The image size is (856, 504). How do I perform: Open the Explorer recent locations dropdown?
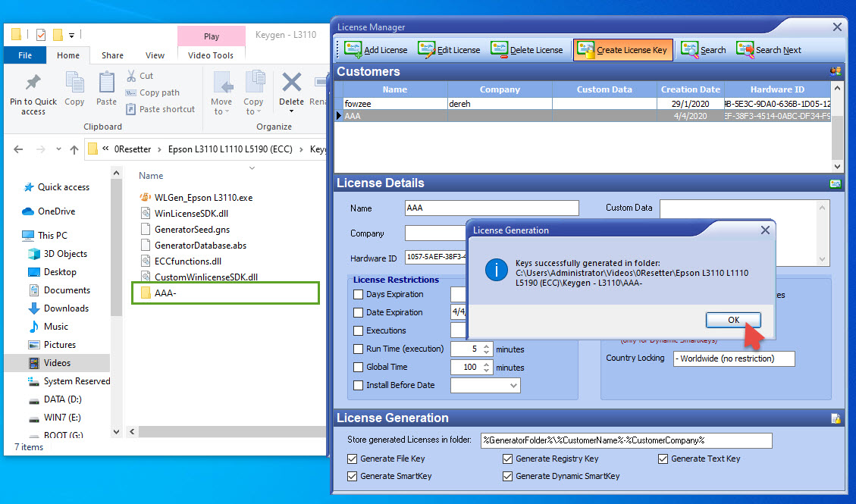(x=58, y=149)
